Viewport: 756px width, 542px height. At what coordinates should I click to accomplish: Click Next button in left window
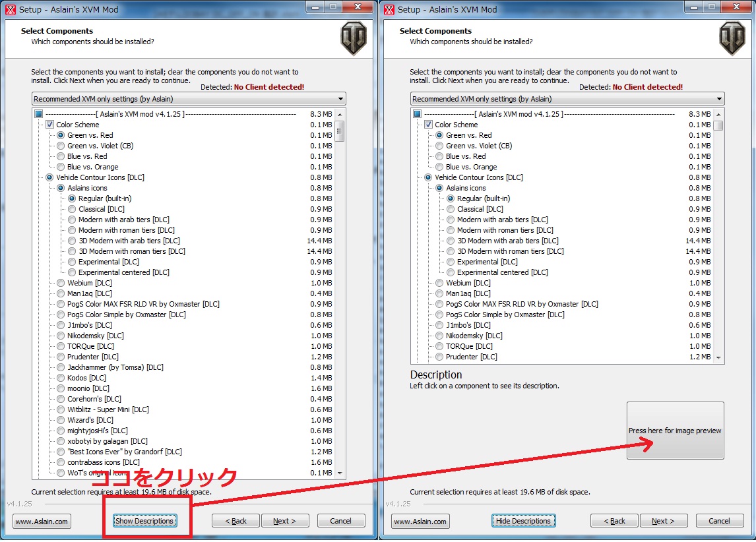(284, 521)
